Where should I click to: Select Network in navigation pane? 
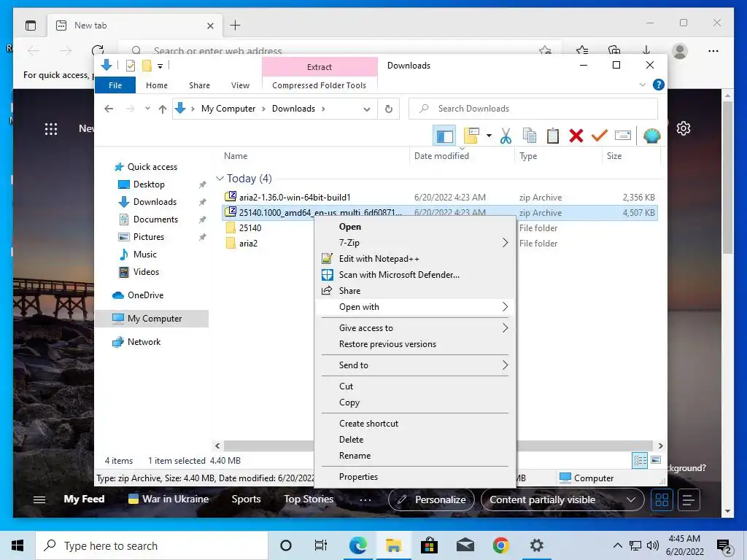(x=144, y=342)
